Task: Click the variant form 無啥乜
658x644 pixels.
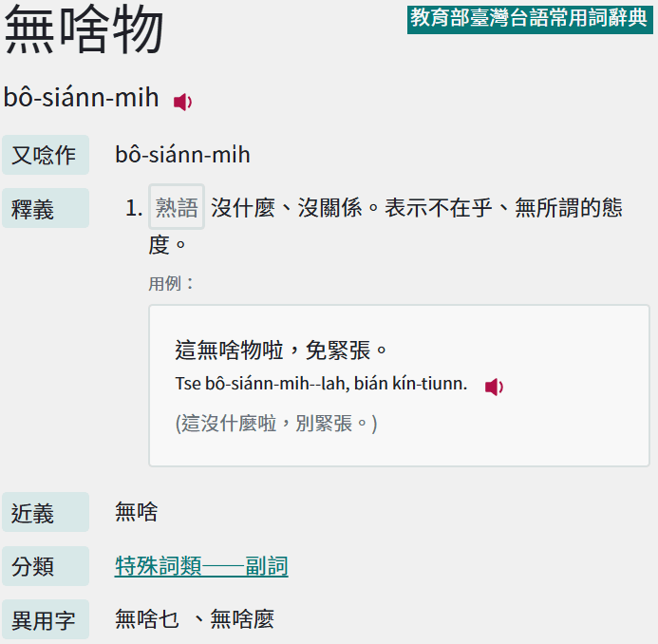Action: [x=147, y=620]
